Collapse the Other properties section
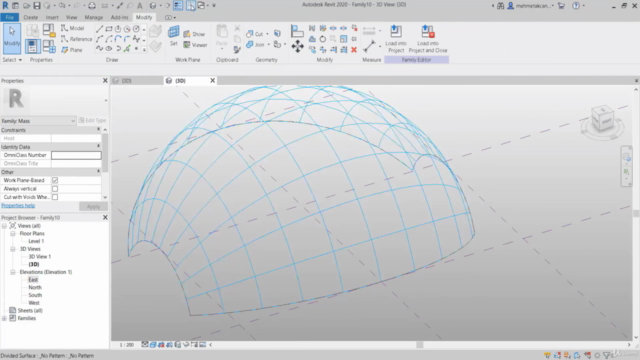 [98, 172]
